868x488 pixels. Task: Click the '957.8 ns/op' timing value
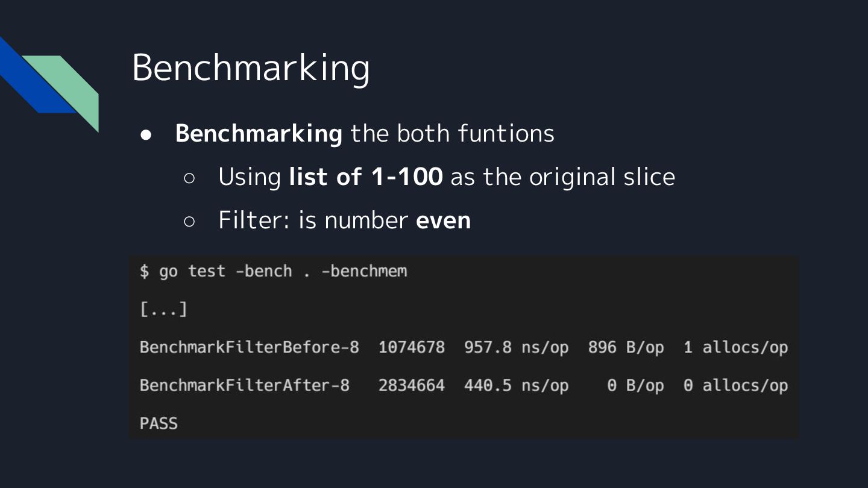click(516, 348)
